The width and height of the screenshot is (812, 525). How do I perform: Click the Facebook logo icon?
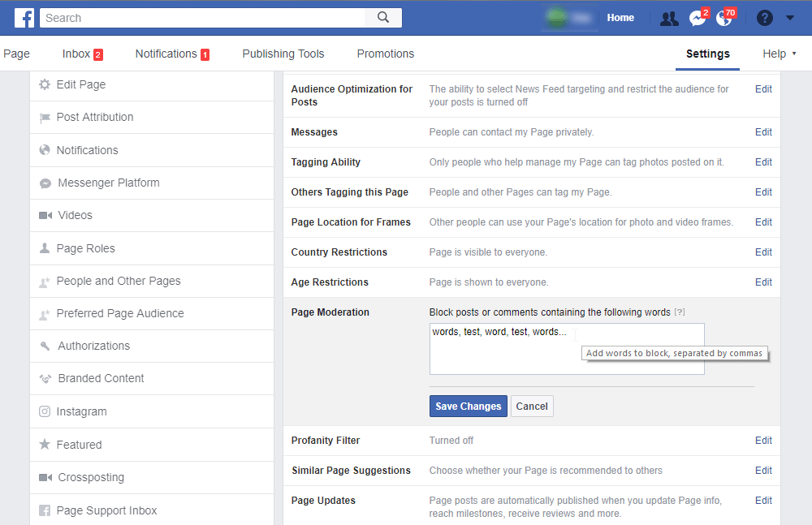tap(24, 18)
